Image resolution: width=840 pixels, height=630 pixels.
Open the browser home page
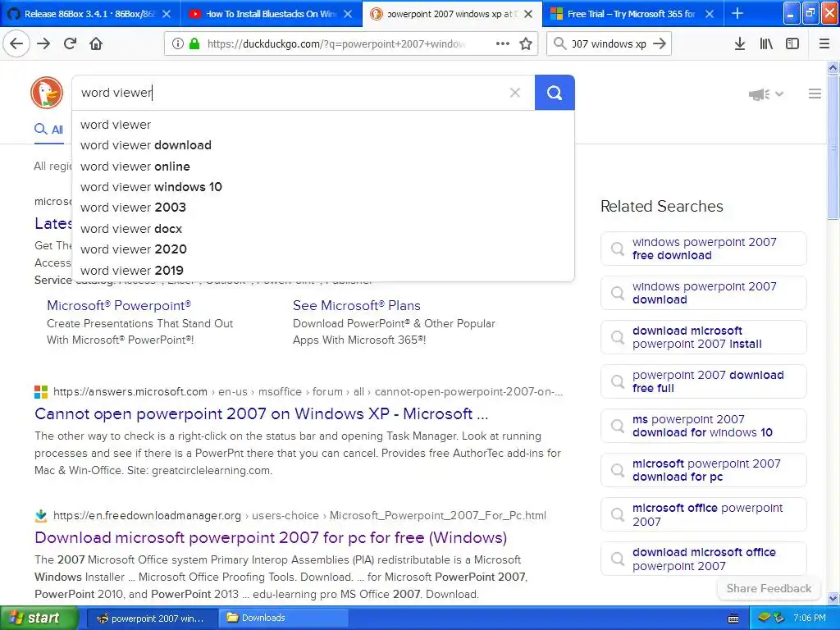[x=96, y=43]
